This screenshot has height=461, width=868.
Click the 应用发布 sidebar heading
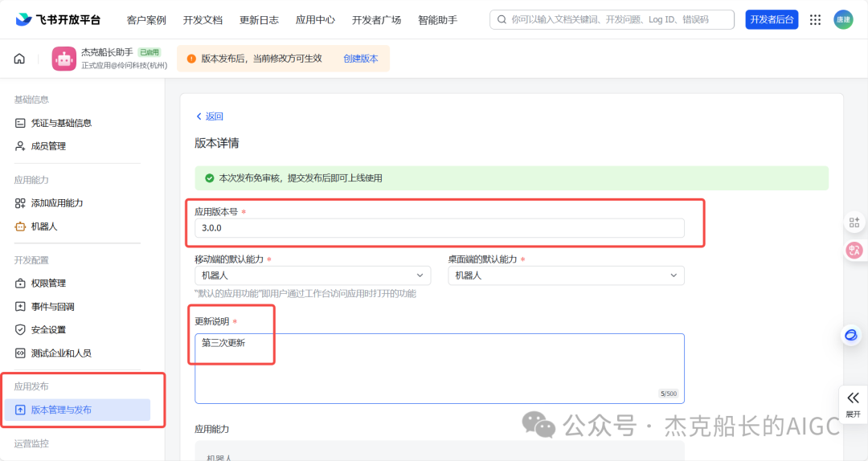[x=31, y=386]
